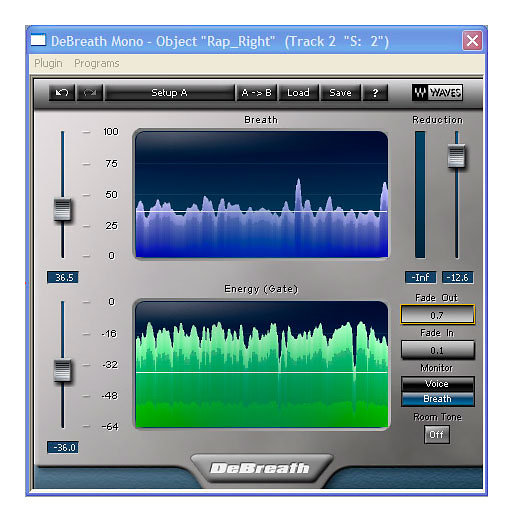The width and height of the screenshot is (513, 522).
Task: Copy setup with A -> B button
Action: (x=256, y=92)
